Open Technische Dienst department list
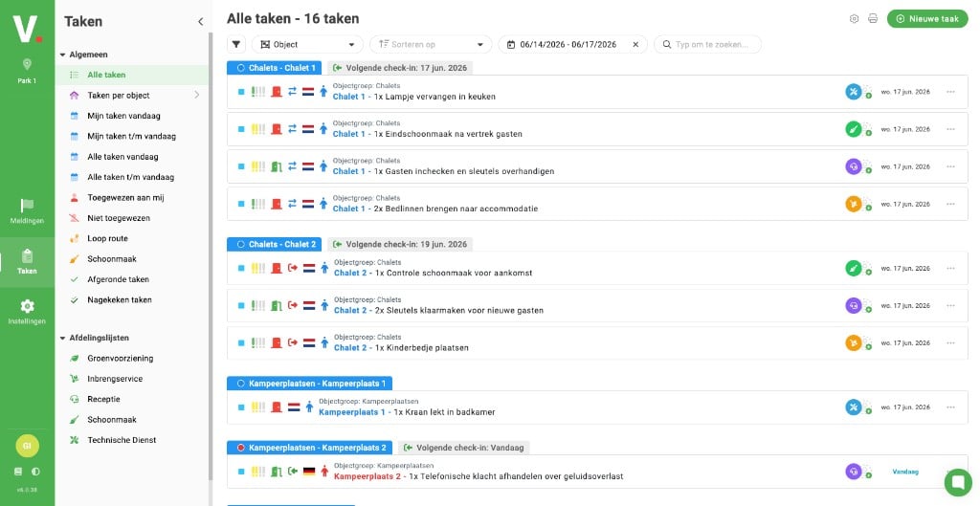 tap(122, 440)
